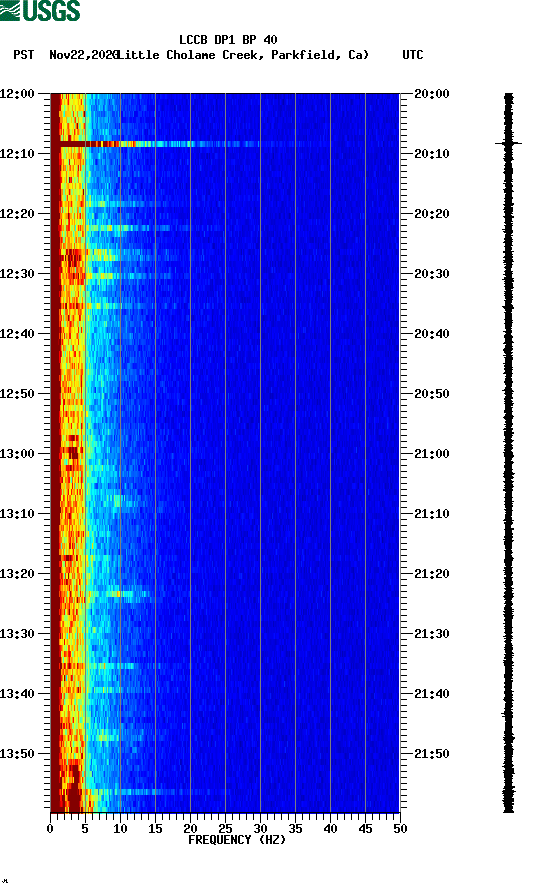Click the yellow-cyan streak near 13:23 at 10 Hz
This screenshot has height=892, width=552.
[x=120, y=594]
